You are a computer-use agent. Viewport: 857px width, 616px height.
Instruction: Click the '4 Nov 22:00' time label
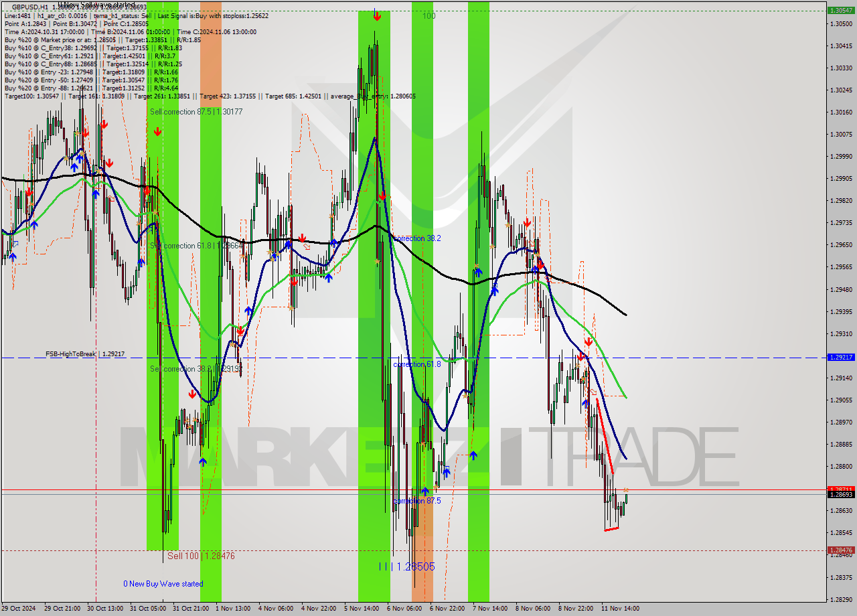click(319, 609)
